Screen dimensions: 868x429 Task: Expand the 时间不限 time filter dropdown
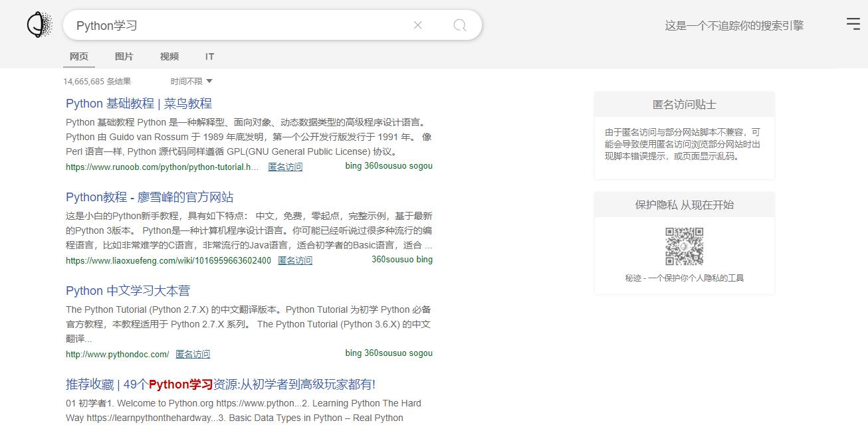point(190,80)
